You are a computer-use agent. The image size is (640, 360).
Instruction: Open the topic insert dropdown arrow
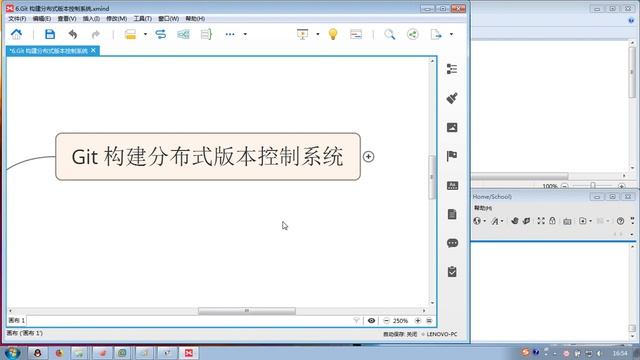point(145,34)
